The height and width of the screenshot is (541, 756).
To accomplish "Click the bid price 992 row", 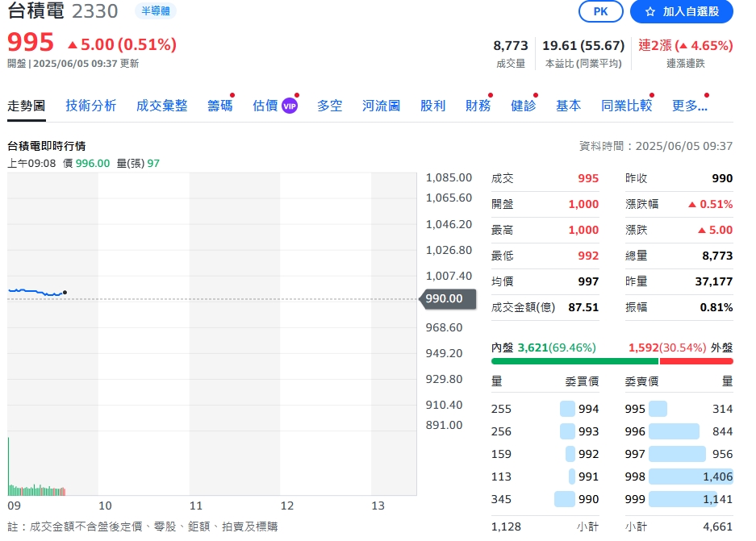I will (545, 454).
